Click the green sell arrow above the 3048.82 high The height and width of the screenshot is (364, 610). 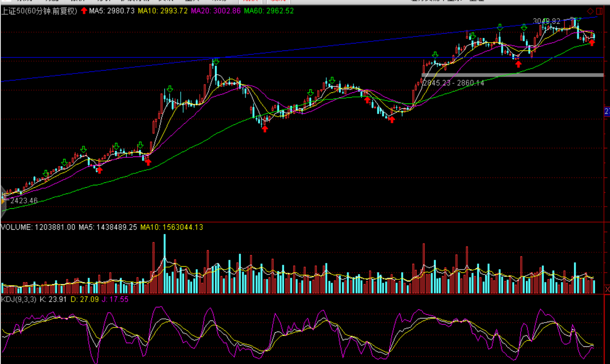(x=578, y=19)
